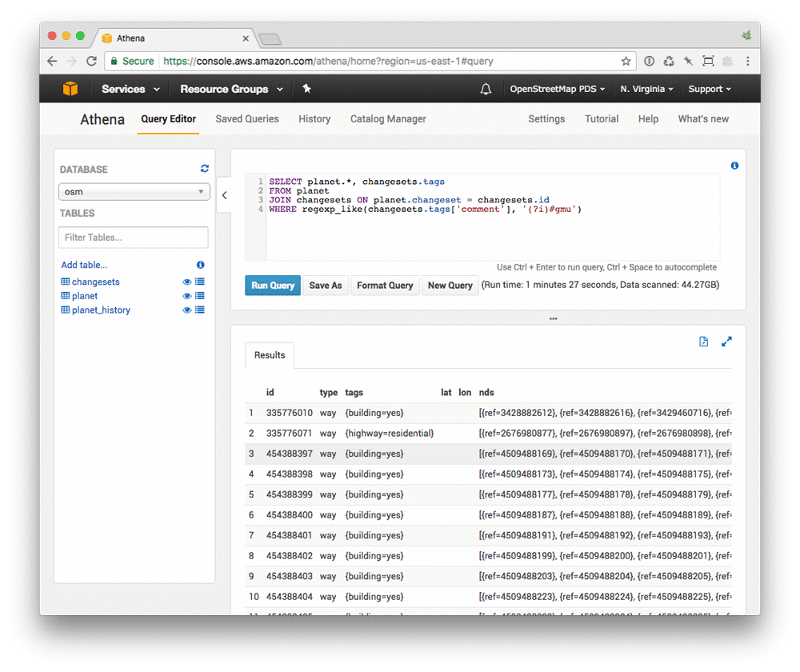Click in the Filter Tables input
This screenshot has width=800, height=672.
(x=134, y=238)
